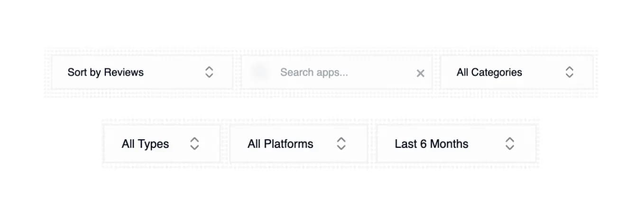644x211 pixels.
Task: Click the chevron icon next to All Categories
Action: 570,72
